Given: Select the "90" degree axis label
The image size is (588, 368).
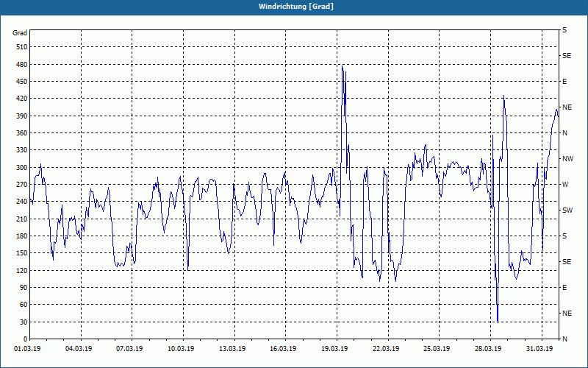Looking at the screenshot, I should 24,288.
